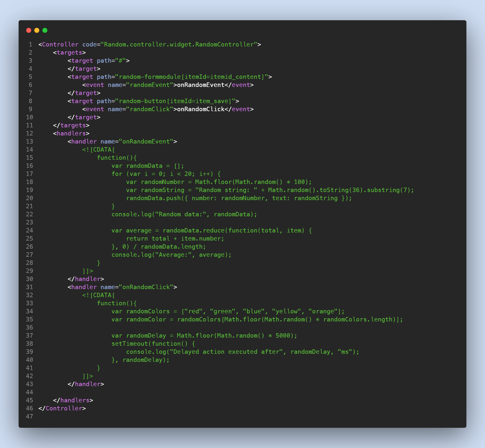The width and height of the screenshot is (485, 448).
Task: Click the <![CDATA[ marker on line 14
Action: [x=99, y=150]
